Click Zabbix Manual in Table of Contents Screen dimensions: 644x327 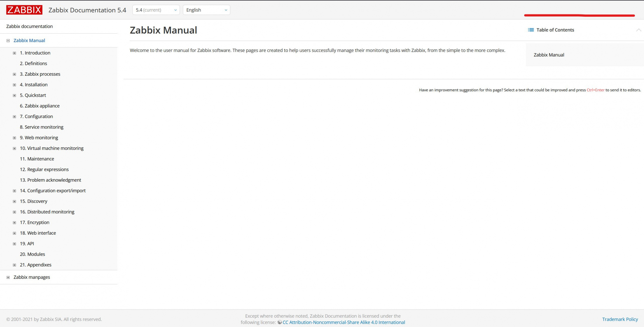click(x=549, y=55)
